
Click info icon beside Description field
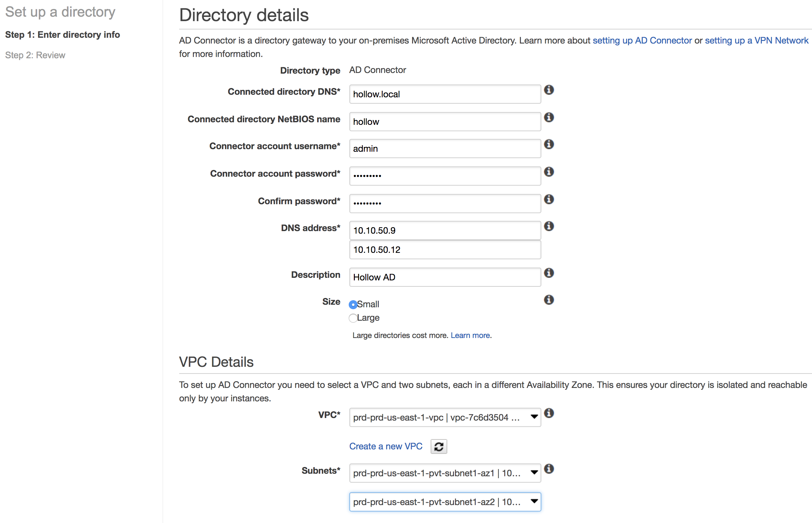click(x=549, y=273)
